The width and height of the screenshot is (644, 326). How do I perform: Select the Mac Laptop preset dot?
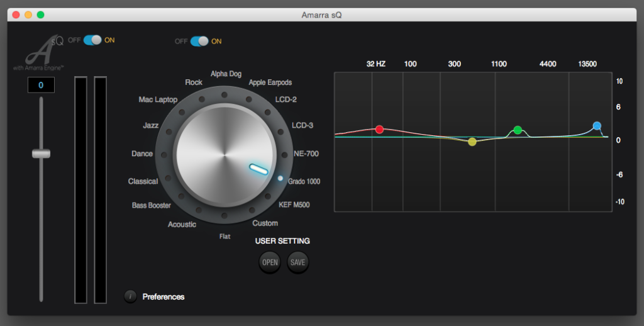click(182, 112)
